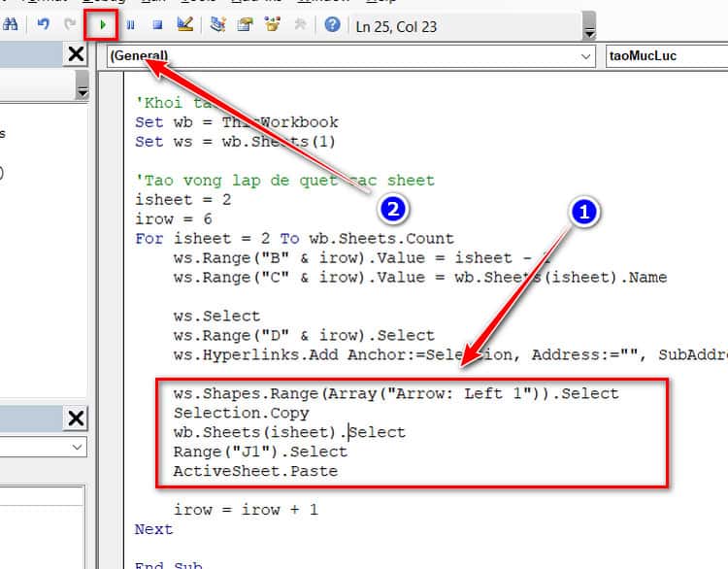728x569 pixels.
Task: Click the Find binoculars icon
Action: coord(11,24)
